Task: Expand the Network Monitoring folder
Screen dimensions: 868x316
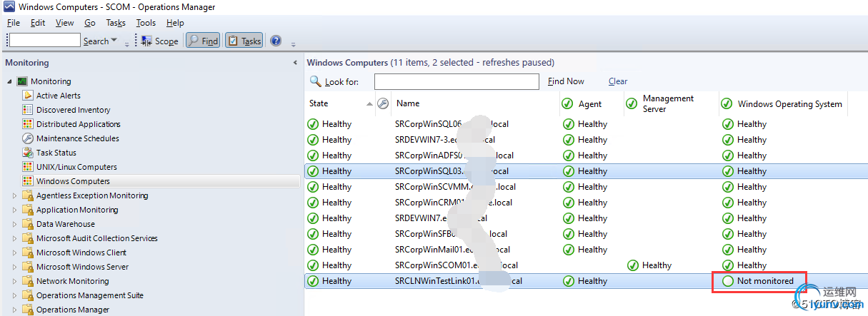Action: (14, 281)
